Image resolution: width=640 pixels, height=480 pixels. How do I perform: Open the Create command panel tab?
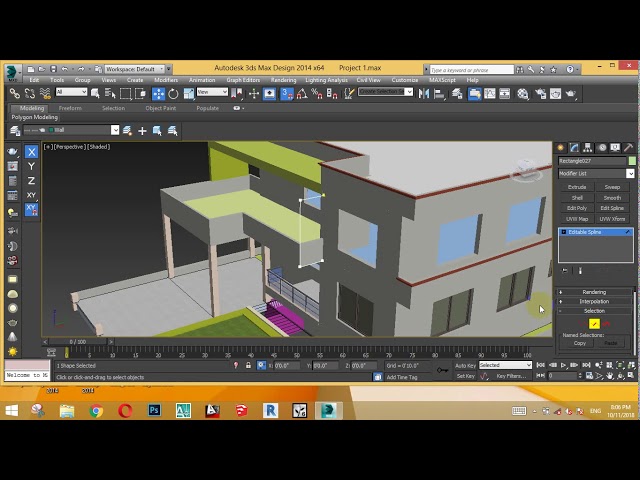561,147
